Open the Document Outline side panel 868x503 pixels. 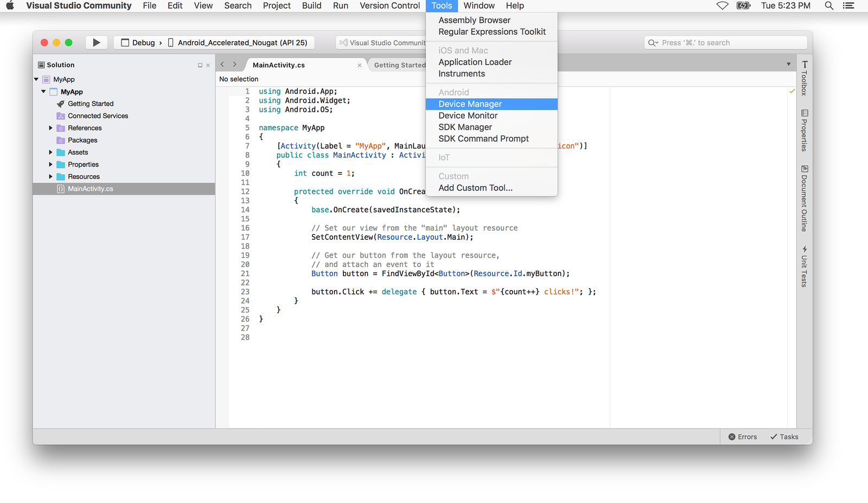(x=805, y=199)
